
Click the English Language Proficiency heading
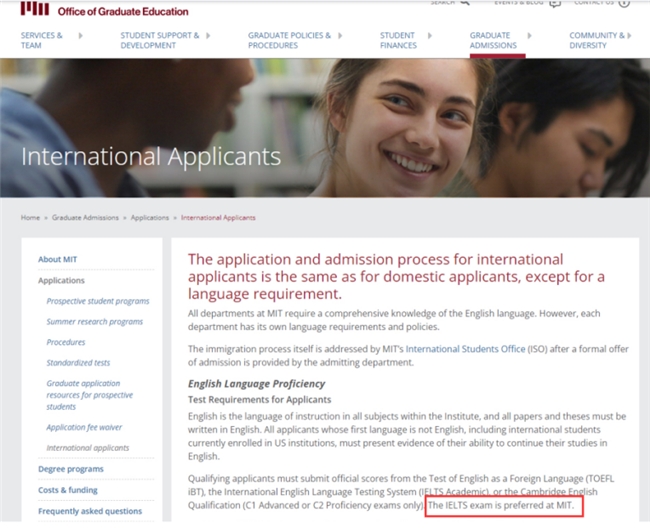click(x=257, y=384)
